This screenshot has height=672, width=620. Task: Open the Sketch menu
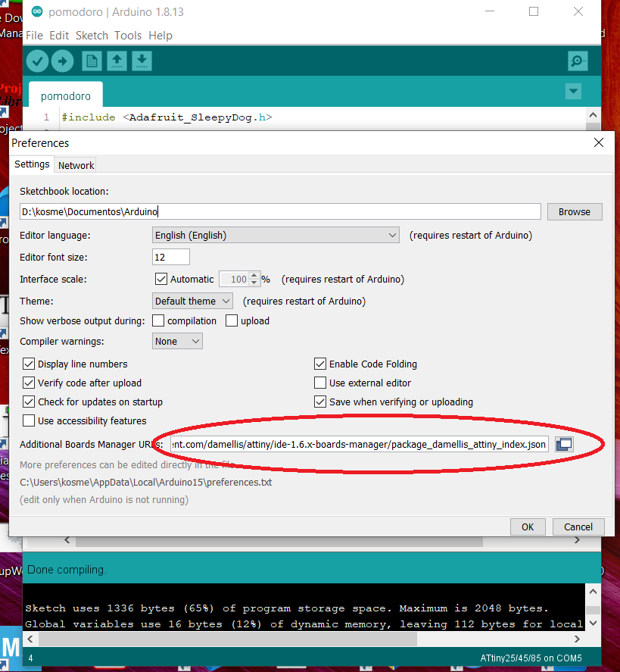click(x=92, y=36)
